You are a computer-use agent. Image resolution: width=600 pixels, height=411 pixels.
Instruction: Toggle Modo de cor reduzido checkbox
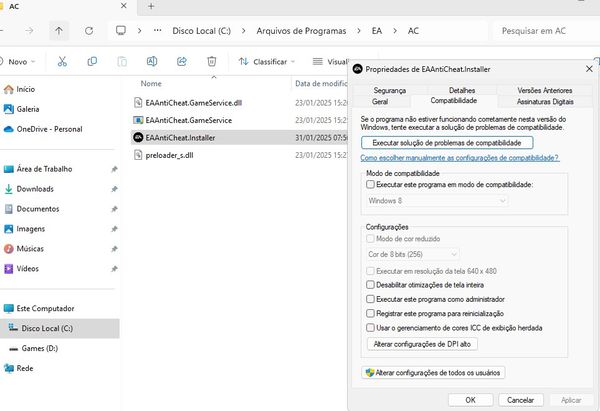coord(370,238)
